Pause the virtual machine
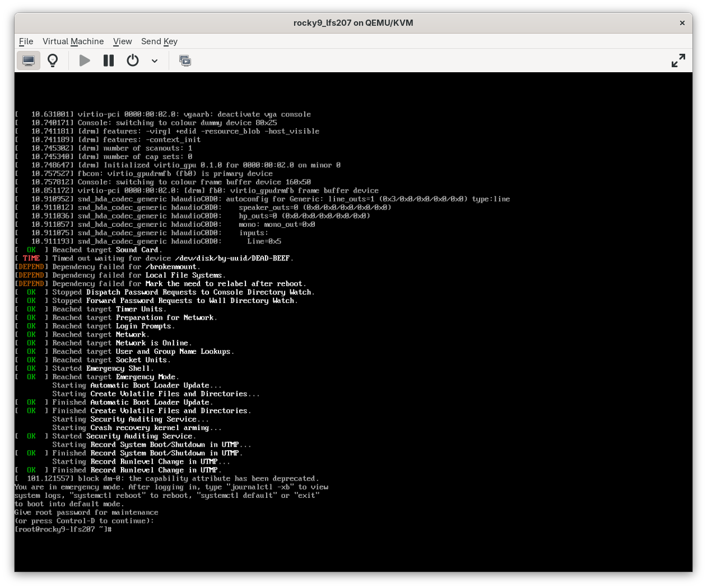The image size is (707, 588). (x=108, y=60)
